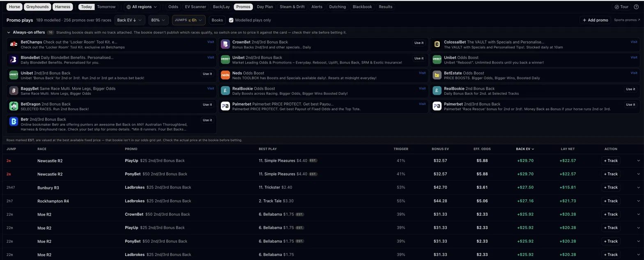Viewport: 644px width, 260px height.
Task: Expand the Newcastle R2 PlayUp row
Action: (x=638, y=161)
